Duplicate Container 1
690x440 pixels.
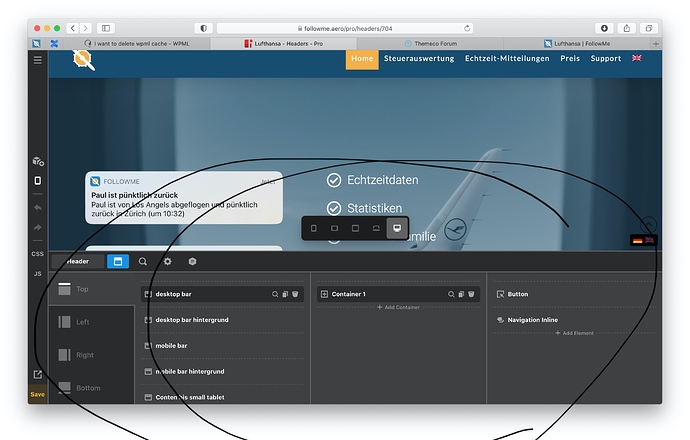tap(461, 294)
